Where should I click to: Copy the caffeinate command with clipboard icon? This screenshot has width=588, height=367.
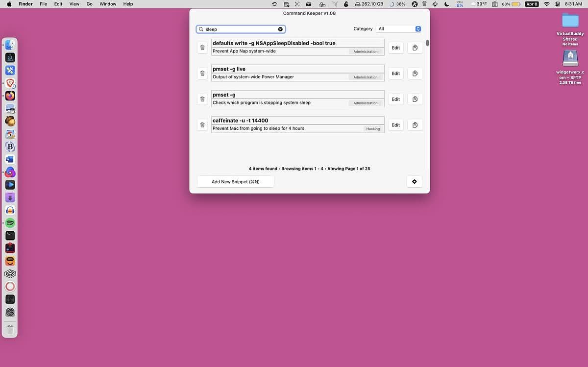[x=415, y=125]
